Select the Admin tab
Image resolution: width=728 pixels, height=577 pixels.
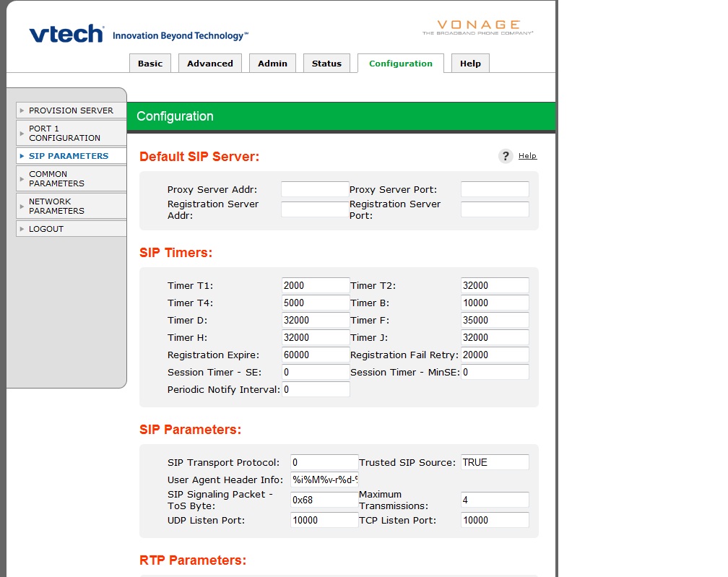click(273, 64)
